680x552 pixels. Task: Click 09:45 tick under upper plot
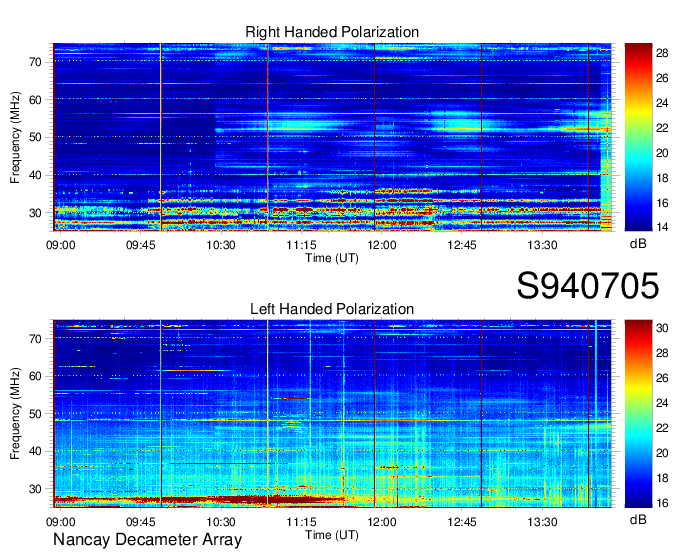(141, 245)
